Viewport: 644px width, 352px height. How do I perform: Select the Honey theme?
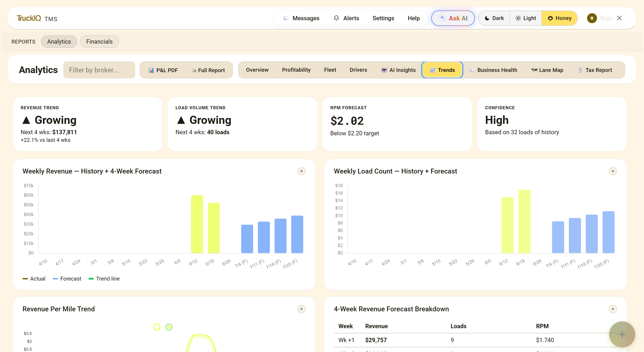pos(559,18)
